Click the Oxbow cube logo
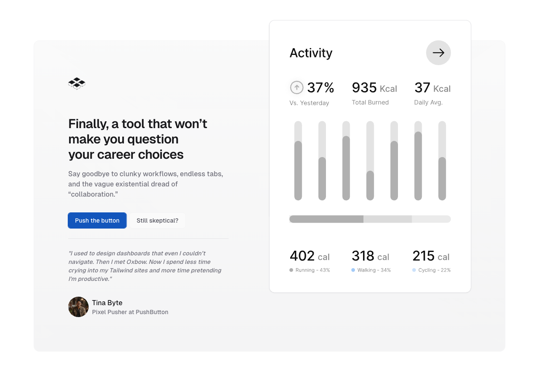This screenshot has height=392, width=539. click(x=77, y=83)
